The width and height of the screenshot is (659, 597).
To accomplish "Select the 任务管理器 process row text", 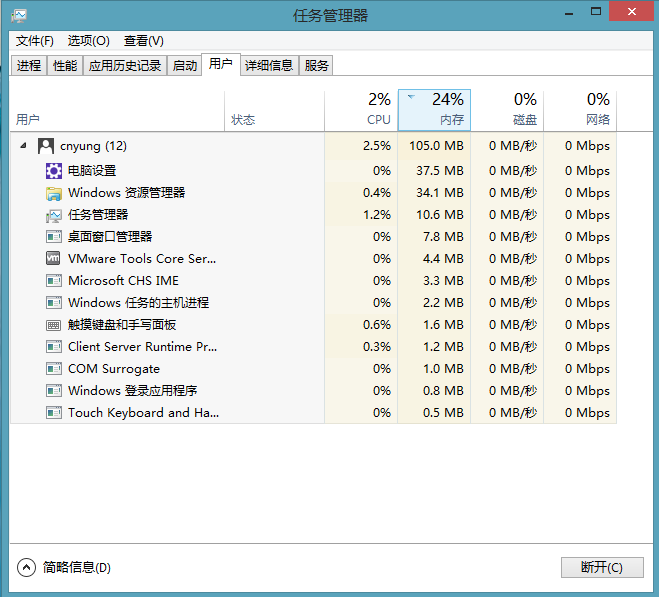I will [98, 215].
